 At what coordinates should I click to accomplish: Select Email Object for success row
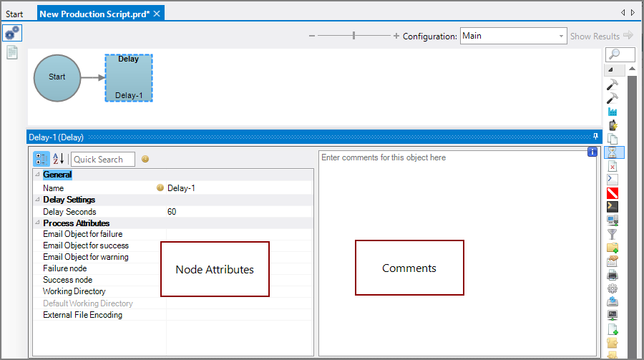tap(173, 245)
